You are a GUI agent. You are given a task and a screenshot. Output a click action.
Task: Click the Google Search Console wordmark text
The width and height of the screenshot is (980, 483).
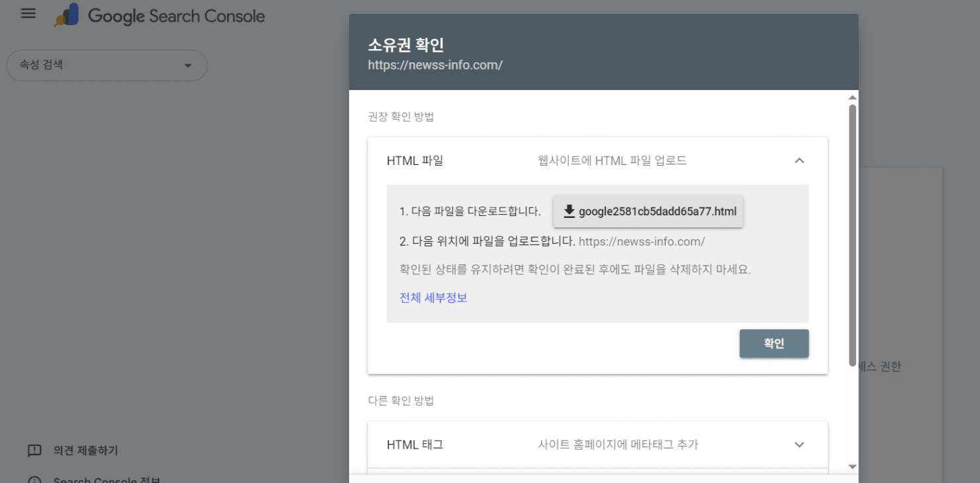point(176,17)
